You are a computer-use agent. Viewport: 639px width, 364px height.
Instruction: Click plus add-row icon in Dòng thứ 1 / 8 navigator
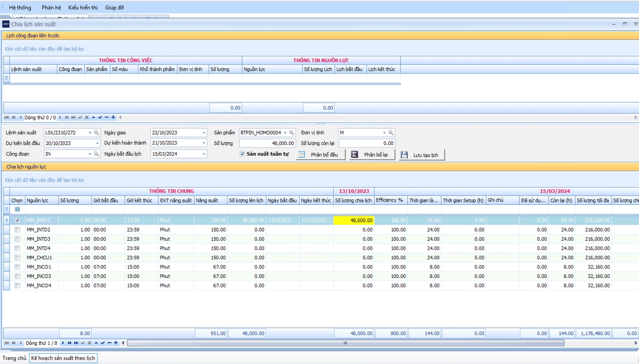coord(116,343)
